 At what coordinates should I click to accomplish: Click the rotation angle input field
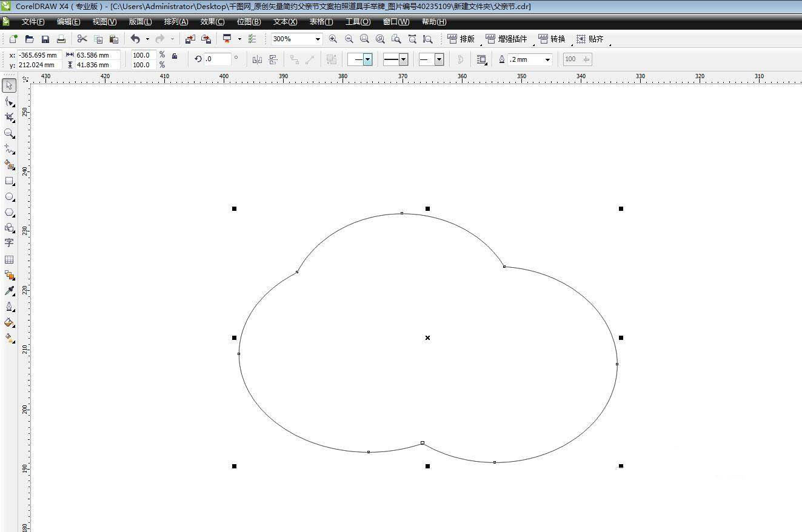[x=217, y=59]
